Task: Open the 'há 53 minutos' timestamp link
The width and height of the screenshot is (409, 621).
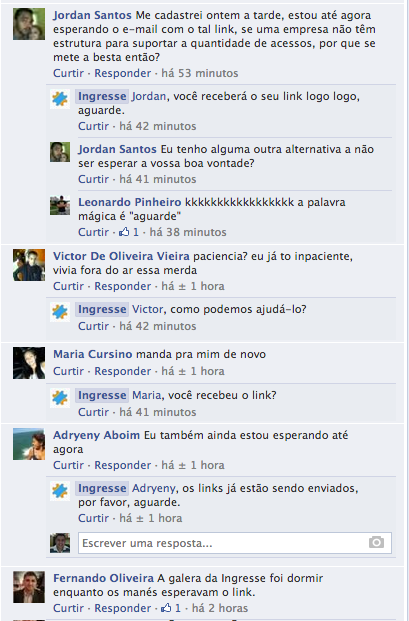Action: pyautogui.click(x=200, y=73)
